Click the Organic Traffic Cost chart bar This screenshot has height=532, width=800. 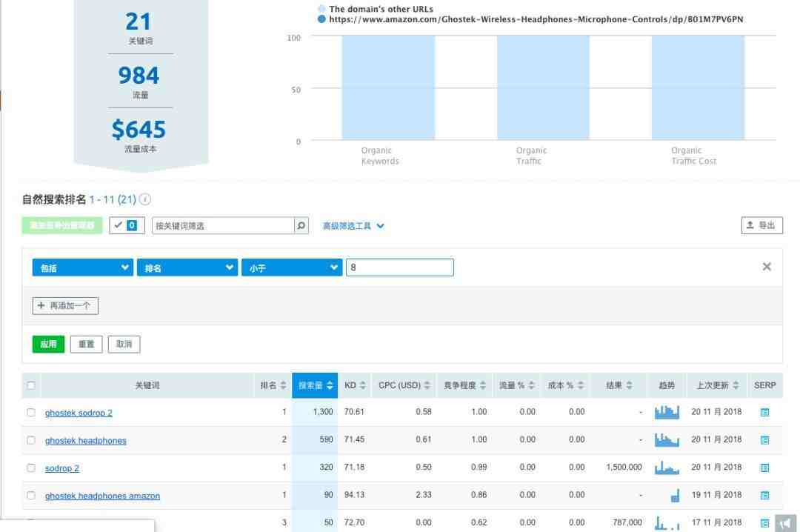click(x=698, y=87)
